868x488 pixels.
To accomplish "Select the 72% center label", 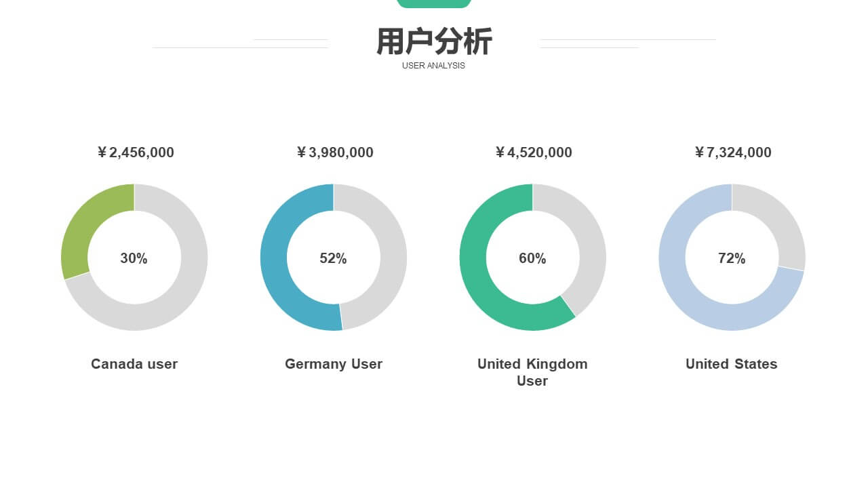I will pyautogui.click(x=732, y=258).
